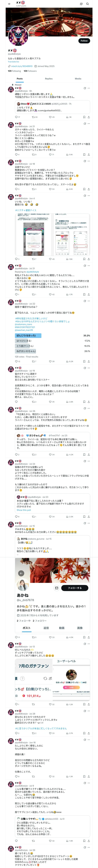Open search from the profile header
This screenshot has height=868, width=98.
88,4
